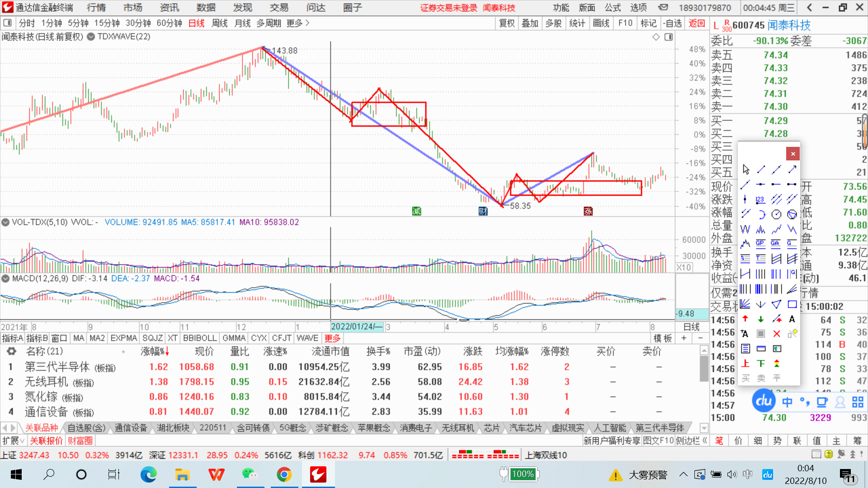Toggle the TDXWAVE indicator marker
868x488 pixels.
tap(91, 37)
